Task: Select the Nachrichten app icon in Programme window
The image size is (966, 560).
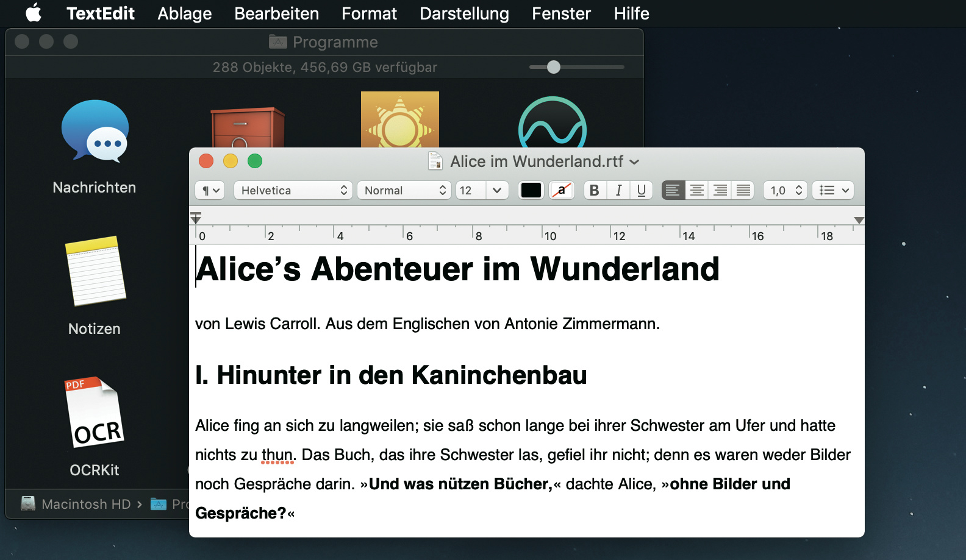Action: coord(95,130)
